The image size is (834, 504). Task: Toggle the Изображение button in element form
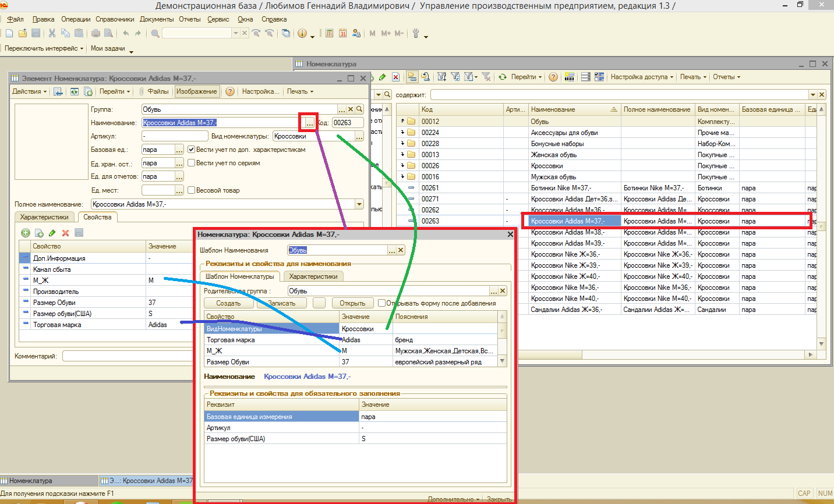(197, 91)
